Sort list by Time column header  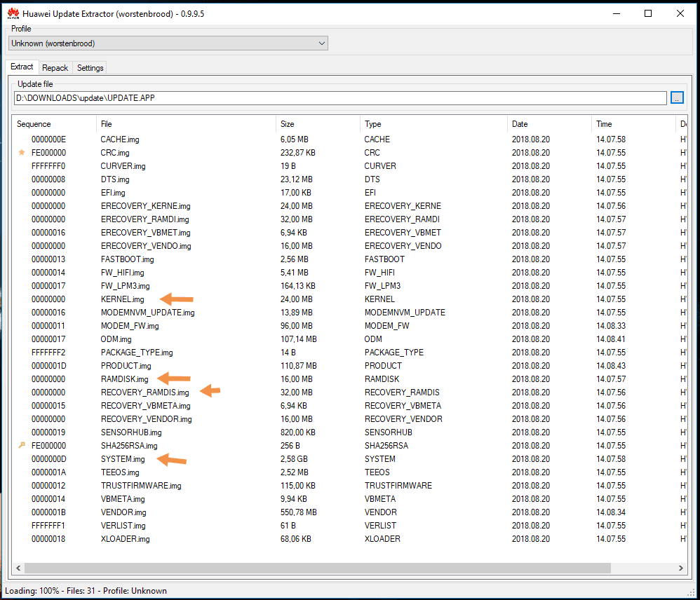coord(633,124)
